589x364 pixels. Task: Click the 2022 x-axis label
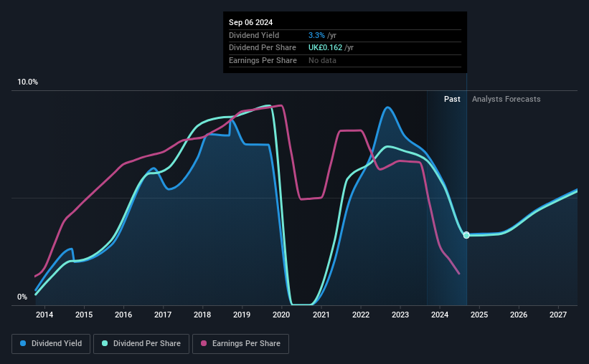point(361,315)
